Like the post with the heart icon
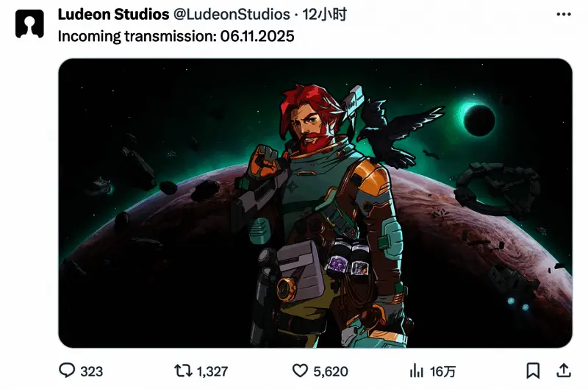Image resolution: width=588 pixels, height=389 pixels. point(300,371)
